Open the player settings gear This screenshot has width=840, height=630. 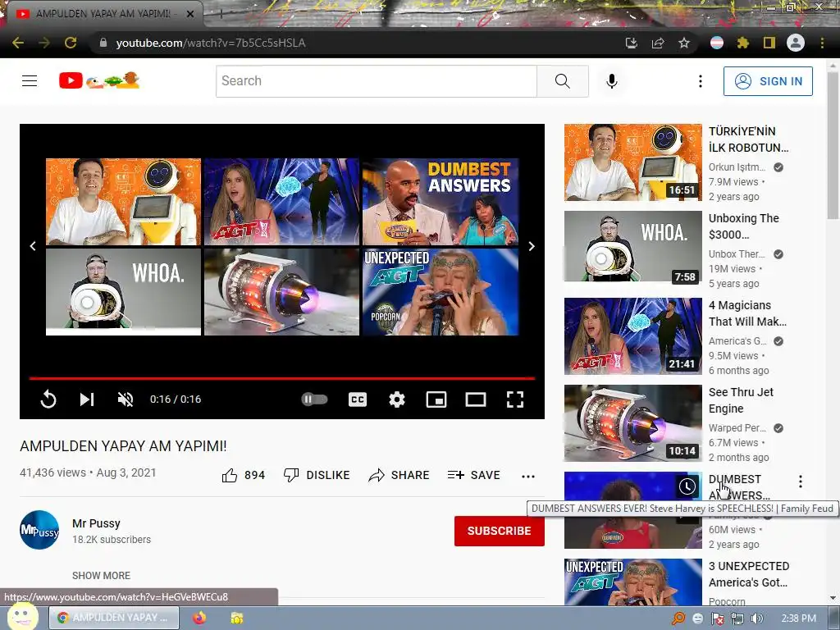click(397, 399)
